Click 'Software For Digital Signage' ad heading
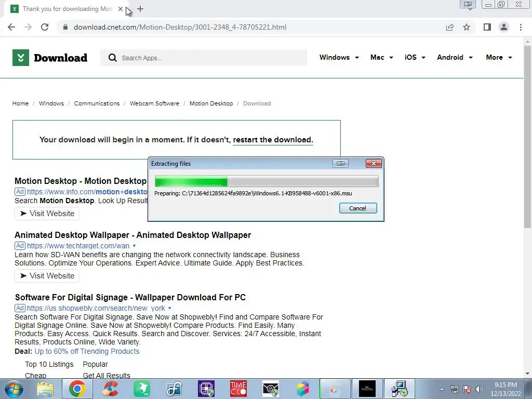 [x=130, y=298]
